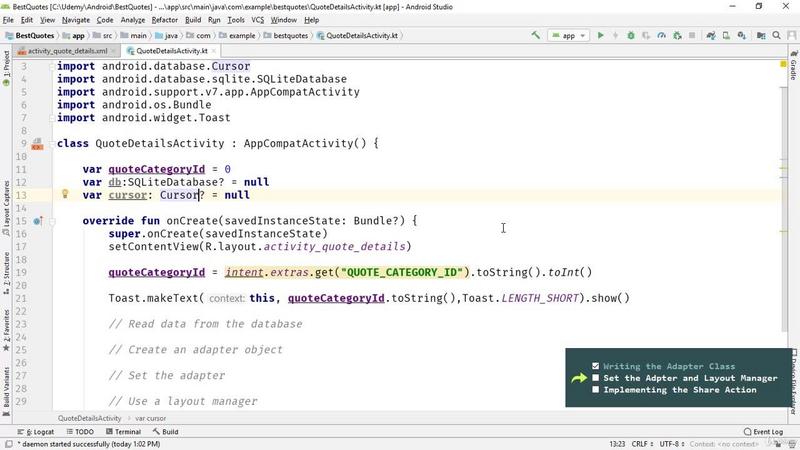
Task: Open the VCS menu
Action: [x=258, y=20]
